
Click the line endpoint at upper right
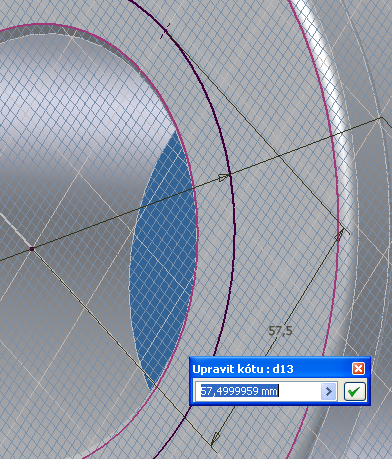382,117
